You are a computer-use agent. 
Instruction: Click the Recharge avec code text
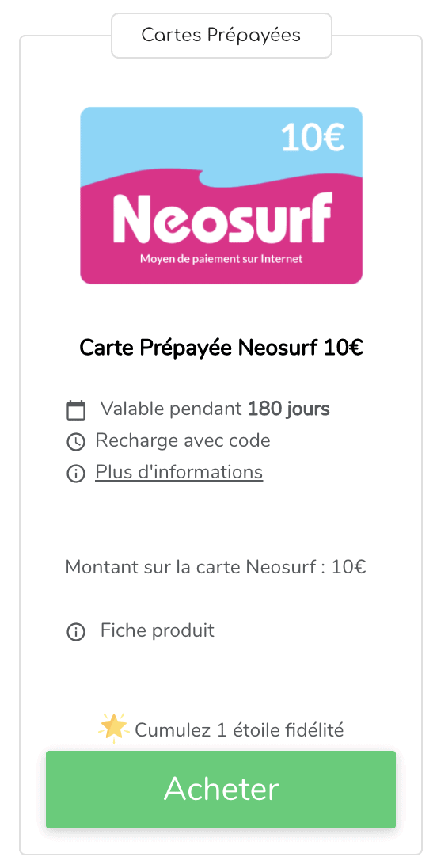[x=183, y=440]
